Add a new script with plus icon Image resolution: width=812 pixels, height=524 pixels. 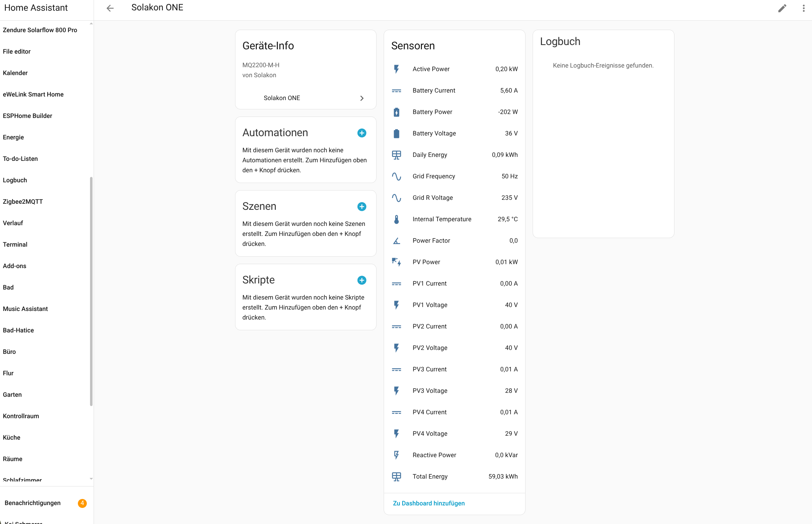(362, 280)
